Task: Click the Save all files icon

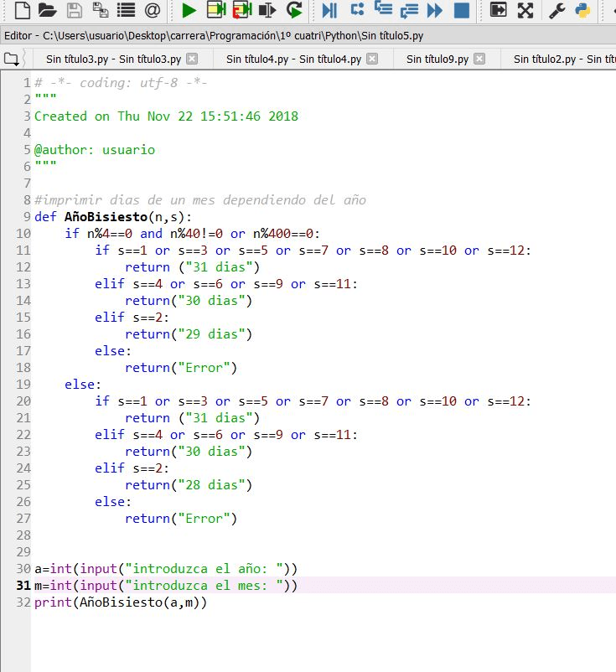Action: point(100,10)
